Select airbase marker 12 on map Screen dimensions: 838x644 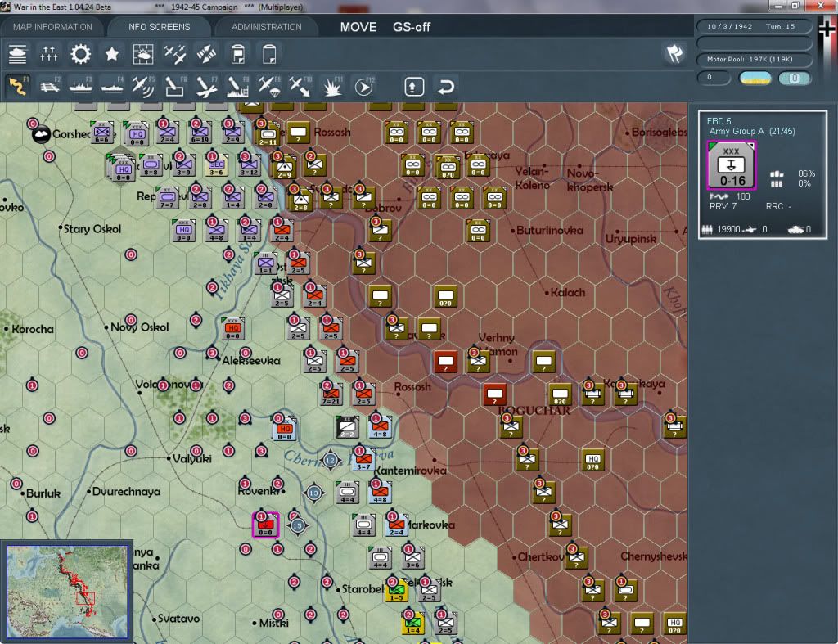click(x=331, y=461)
